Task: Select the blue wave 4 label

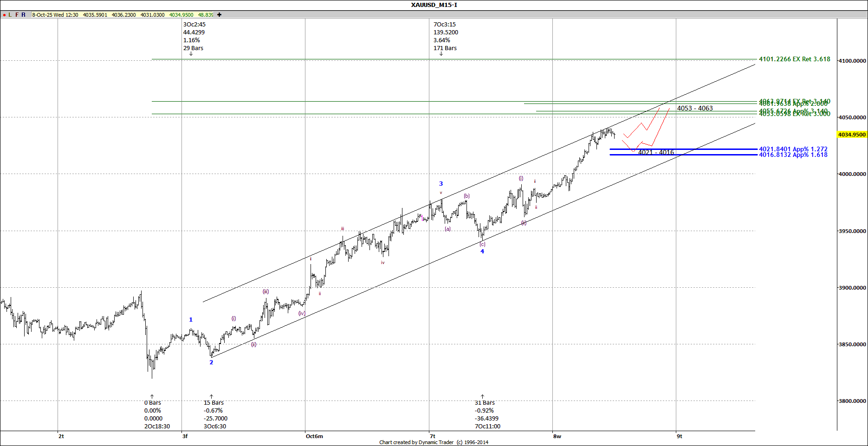Action: (x=482, y=252)
